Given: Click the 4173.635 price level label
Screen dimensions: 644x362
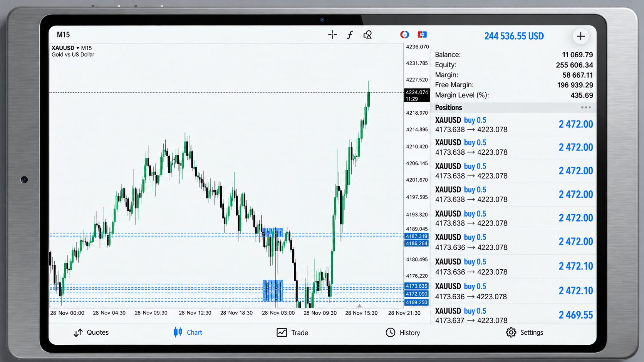Looking at the screenshot, I should click(416, 286).
